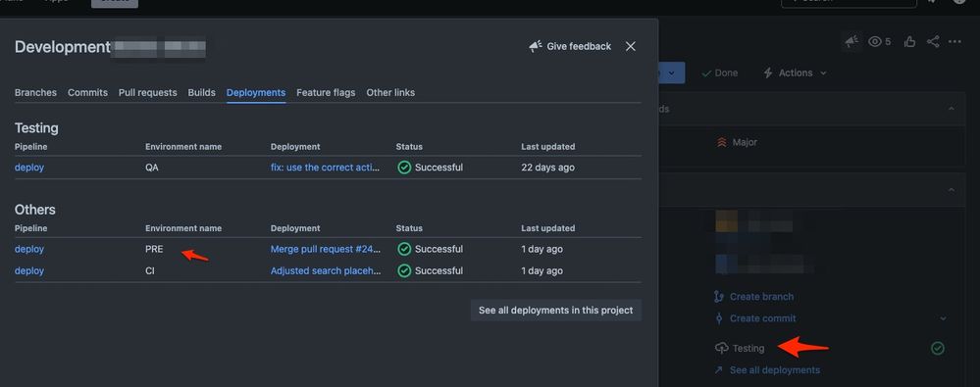Click the watchers eye icon
This screenshot has height=387, width=980.
[x=875, y=42]
